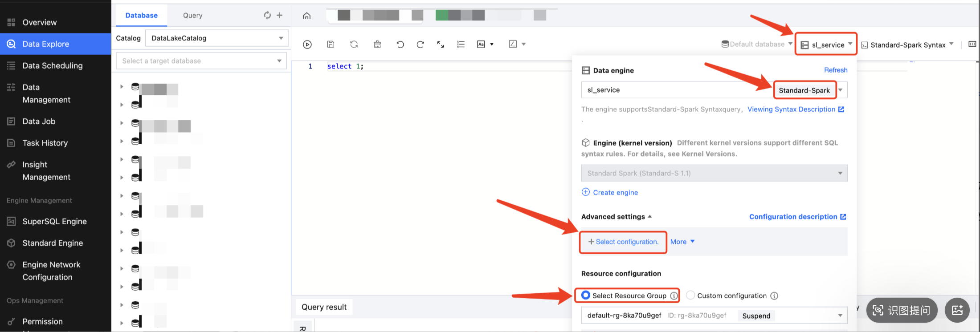Image resolution: width=980 pixels, height=332 pixels.
Task: Click the broom format/clear icon
Action: click(377, 45)
